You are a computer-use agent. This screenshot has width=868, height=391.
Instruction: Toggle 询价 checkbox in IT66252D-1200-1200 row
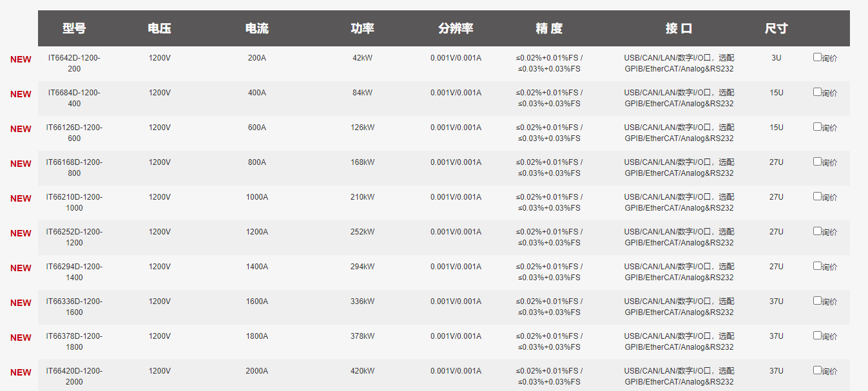pos(817,231)
